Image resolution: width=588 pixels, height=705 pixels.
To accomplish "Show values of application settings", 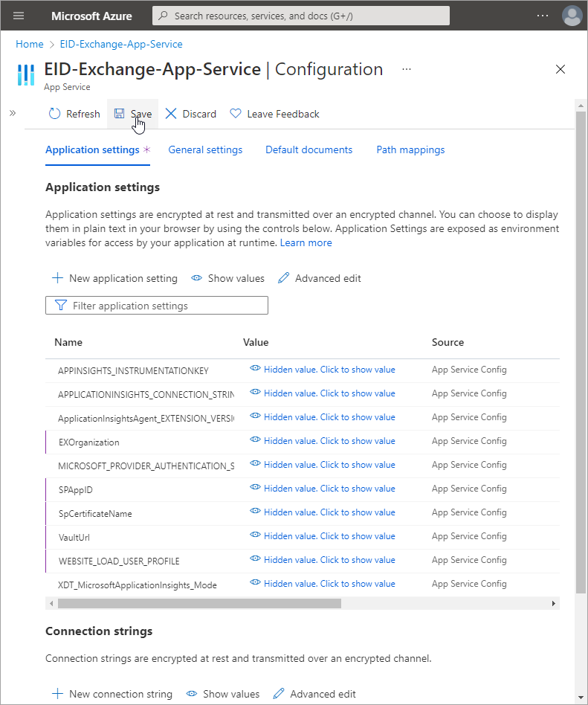I will click(x=227, y=278).
